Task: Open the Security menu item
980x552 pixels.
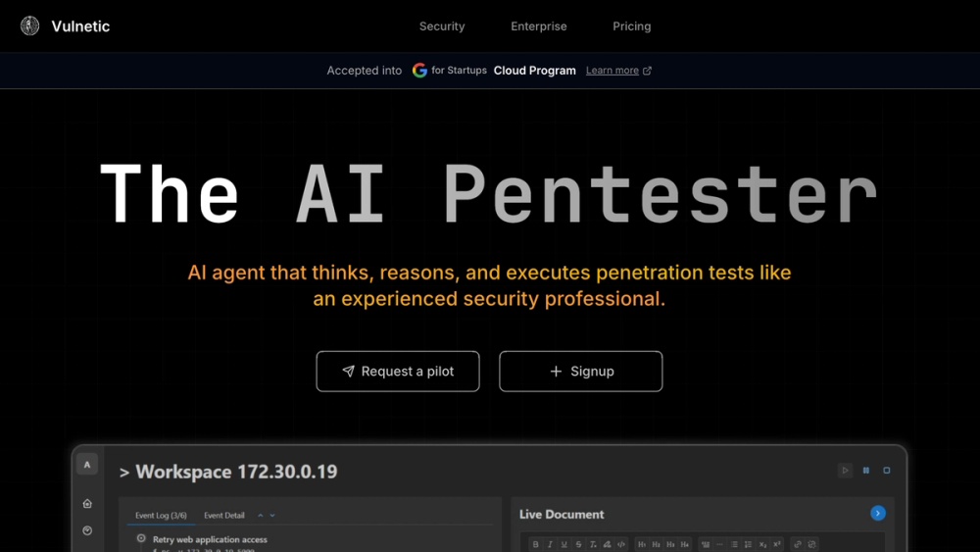Action: 442,26
